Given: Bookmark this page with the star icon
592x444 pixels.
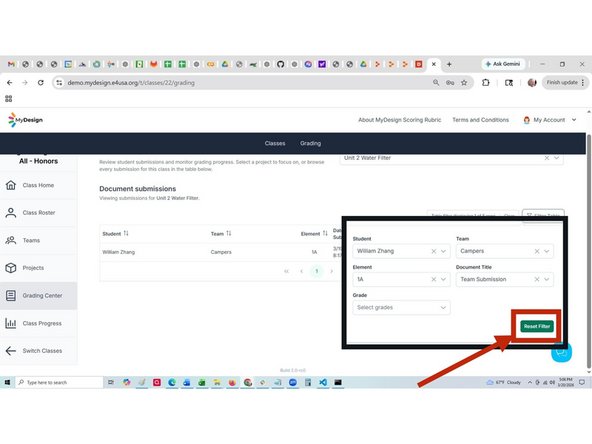Looking at the screenshot, I should click(x=464, y=83).
